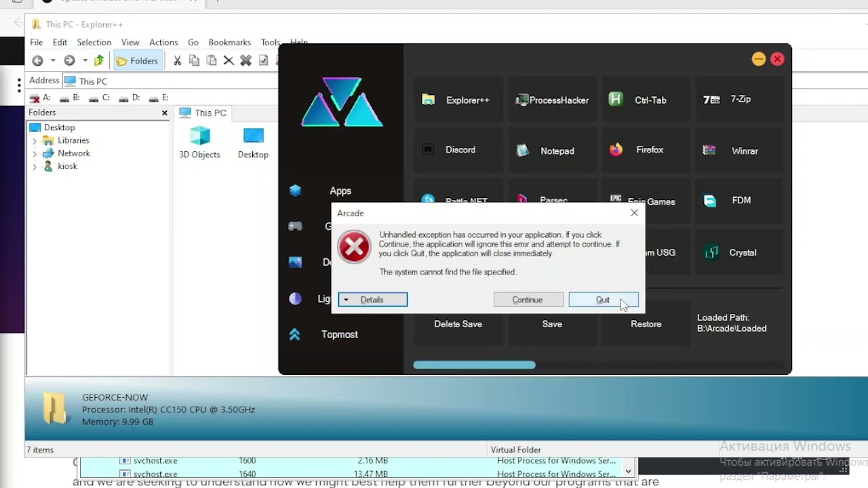
Task: Click Delete Save in Arcade
Action: [458, 324]
